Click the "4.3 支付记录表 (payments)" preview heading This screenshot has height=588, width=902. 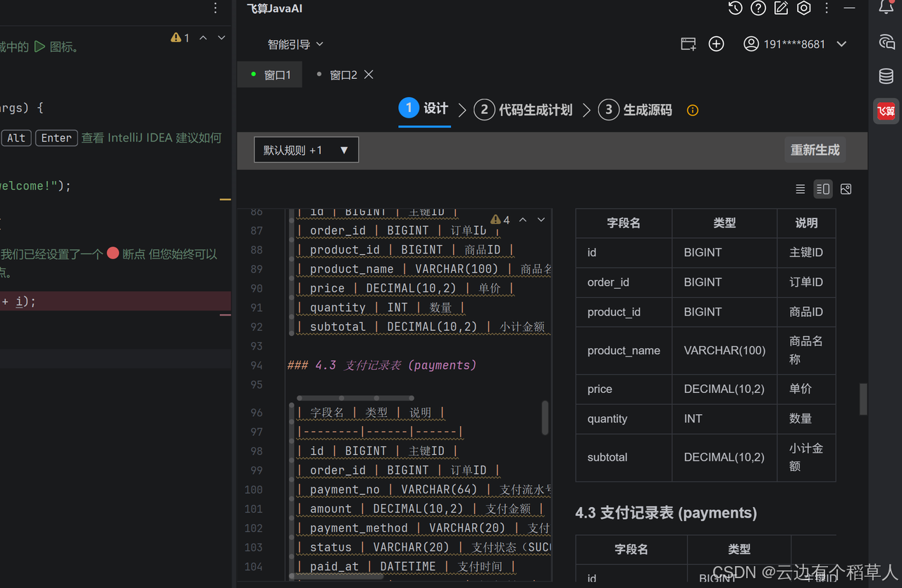pyautogui.click(x=666, y=513)
